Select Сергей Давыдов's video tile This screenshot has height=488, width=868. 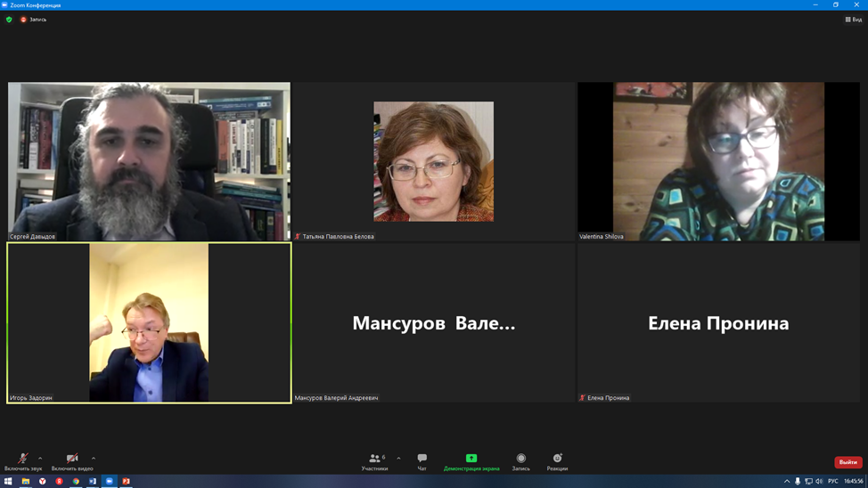[149, 161]
